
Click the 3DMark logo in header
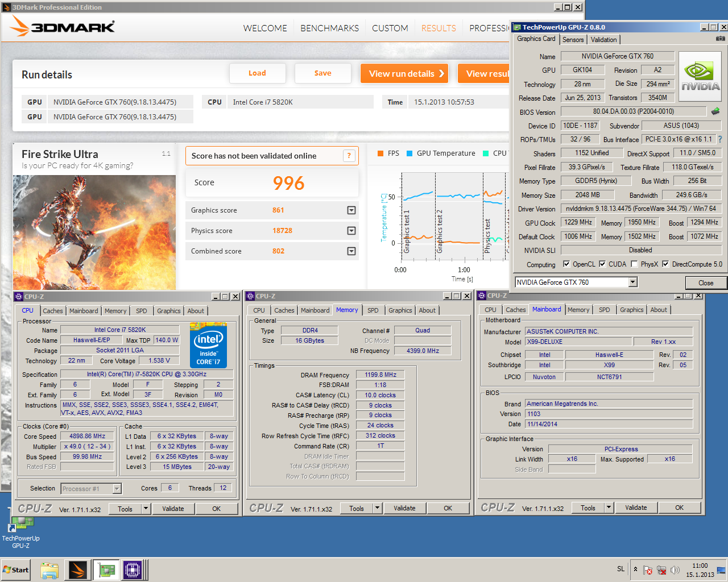(x=63, y=26)
